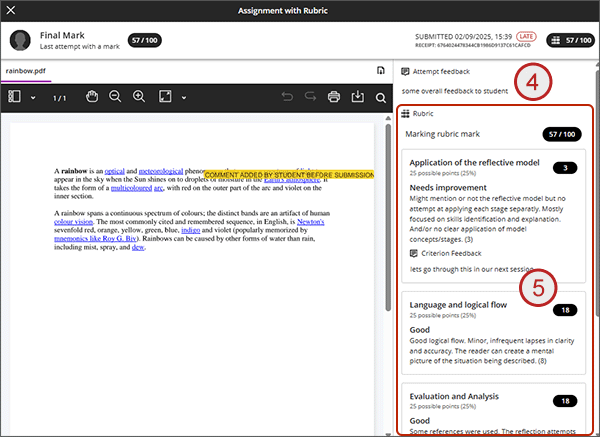Toggle the PDF sidebar panel view
Image resolution: width=600 pixels, height=437 pixels.
pyautogui.click(x=15, y=97)
